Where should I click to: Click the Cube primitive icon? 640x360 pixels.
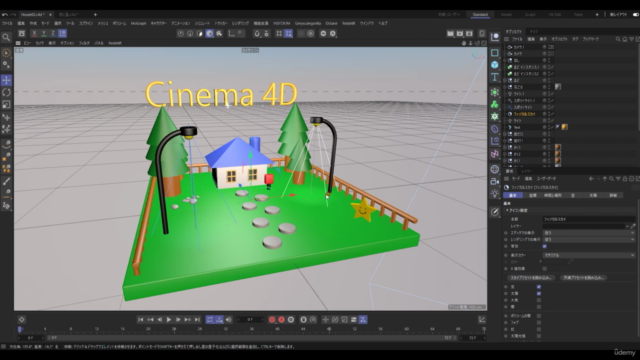coord(495,65)
